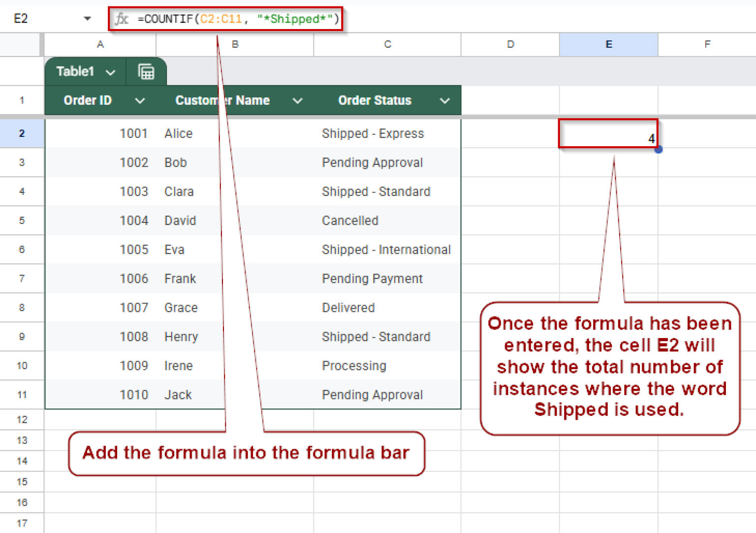The height and width of the screenshot is (533, 756).
Task: Click the table view grid icon beside Table1
Action: click(146, 71)
